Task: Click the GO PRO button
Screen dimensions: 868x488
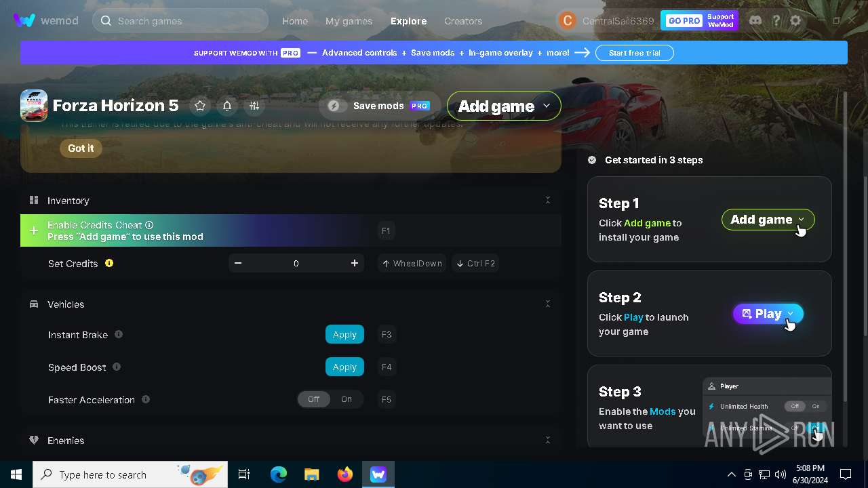Action: pyautogui.click(x=684, y=20)
